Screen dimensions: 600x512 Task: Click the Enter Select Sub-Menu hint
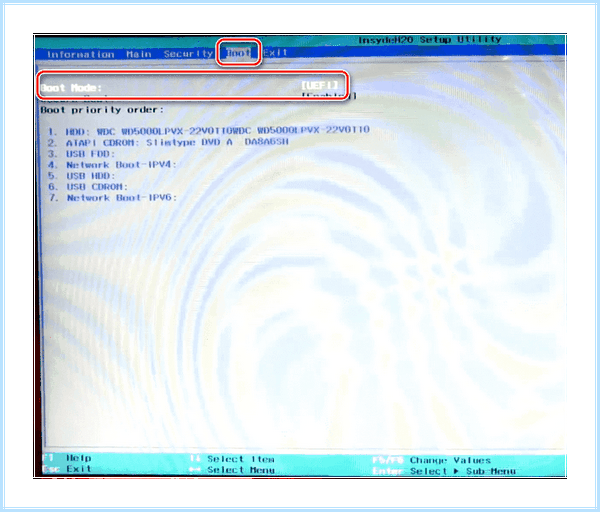(x=444, y=471)
